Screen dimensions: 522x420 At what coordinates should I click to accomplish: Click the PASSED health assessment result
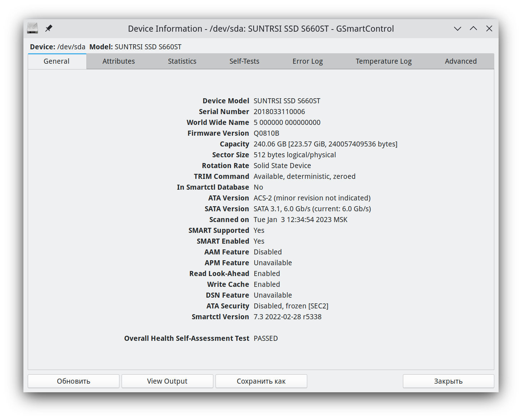pos(265,338)
